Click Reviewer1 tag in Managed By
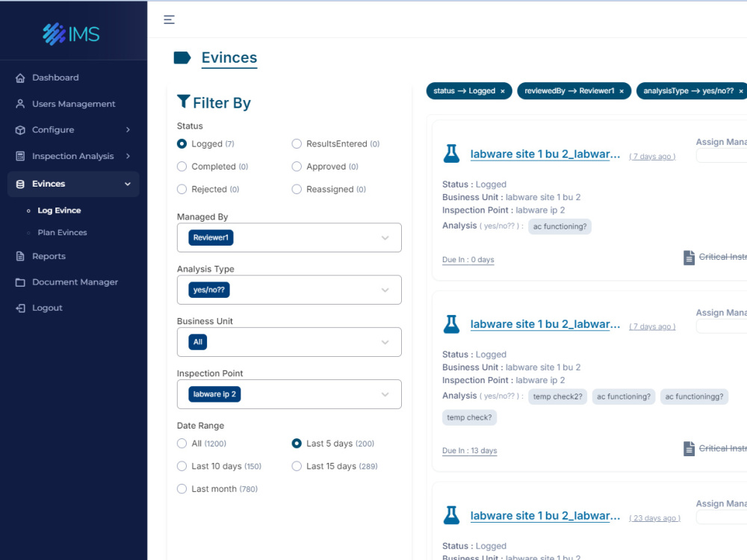Image resolution: width=747 pixels, height=560 pixels. click(211, 237)
